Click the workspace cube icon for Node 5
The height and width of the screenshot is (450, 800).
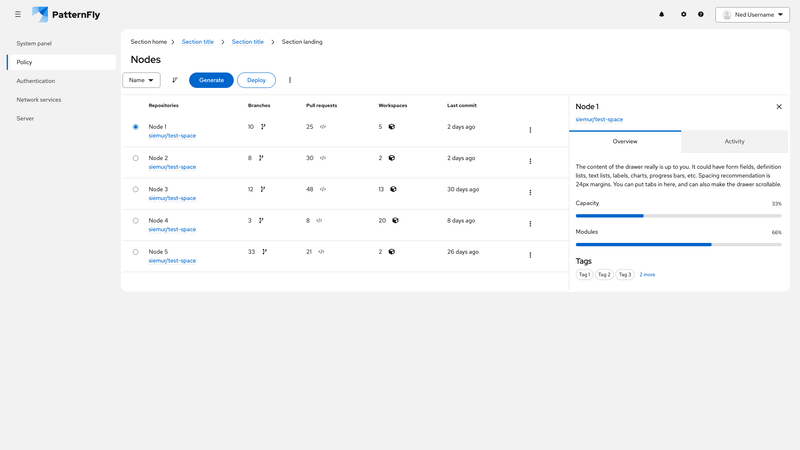point(392,252)
